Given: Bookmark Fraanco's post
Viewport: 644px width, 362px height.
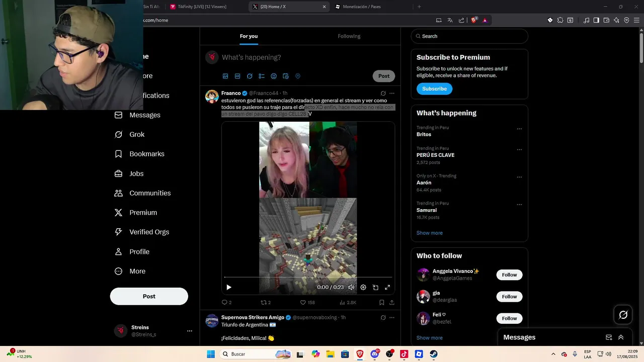Looking at the screenshot, I should click(382, 303).
